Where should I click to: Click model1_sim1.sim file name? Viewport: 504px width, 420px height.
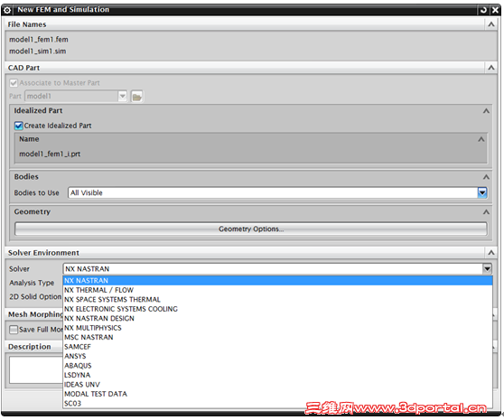[38, 51]
